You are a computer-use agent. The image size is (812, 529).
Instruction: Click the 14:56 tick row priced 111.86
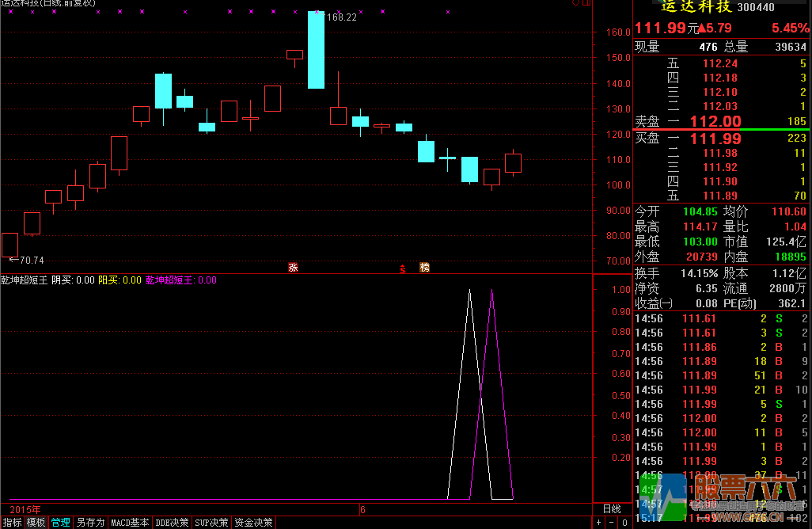[721, 347]
